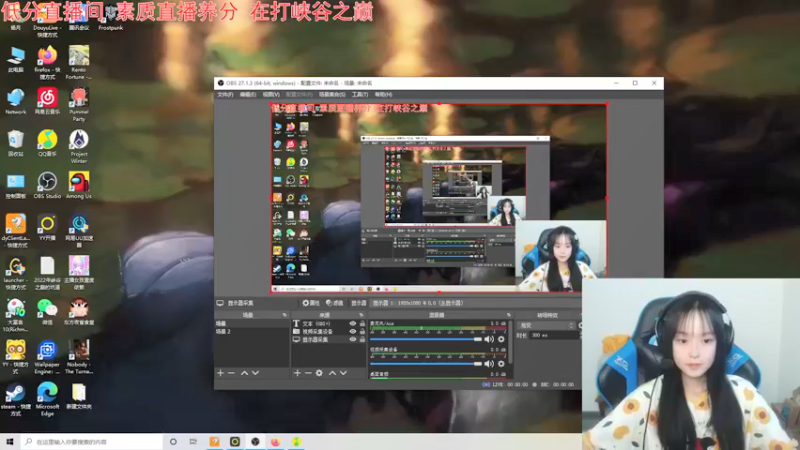Move scene down with arrow icon
Image resolution: width=800 pixels, height=450 pixels.
click(256, 373)
